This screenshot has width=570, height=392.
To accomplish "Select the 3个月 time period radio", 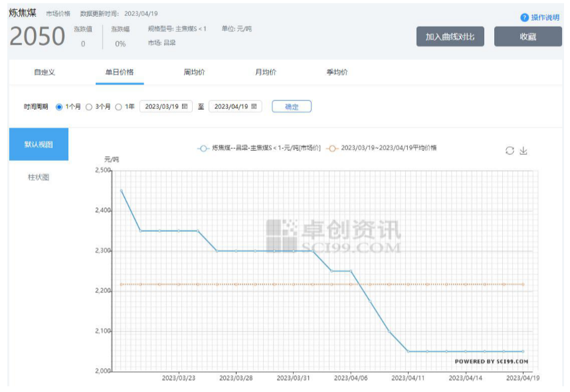I will pos(89,106).
